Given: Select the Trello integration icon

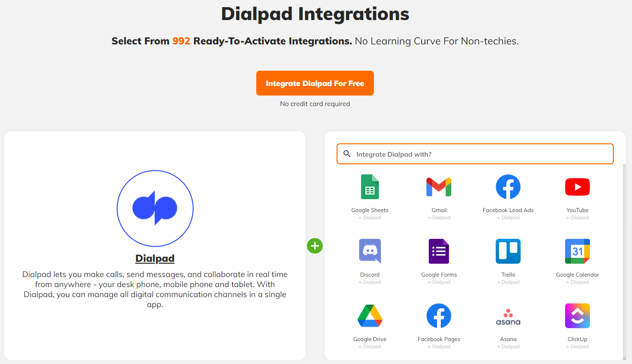Looking at the screenshot, I should click(x=508, y=251).
